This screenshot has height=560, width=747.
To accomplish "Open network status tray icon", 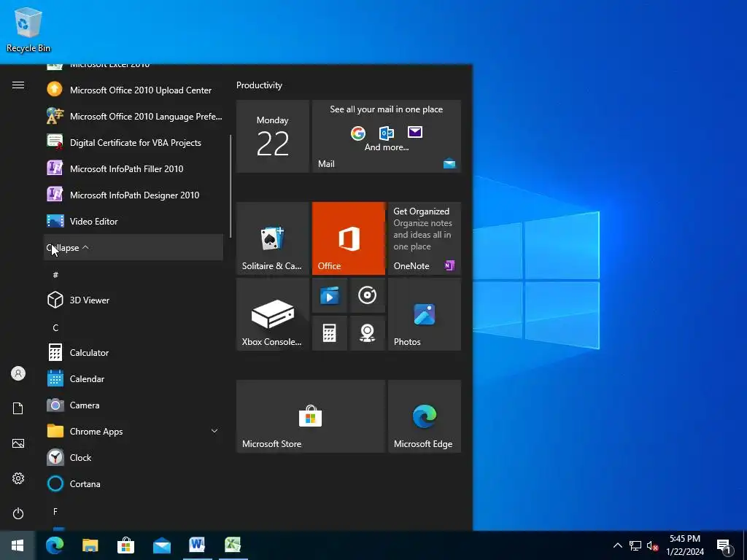I will [x=635, y=545].
